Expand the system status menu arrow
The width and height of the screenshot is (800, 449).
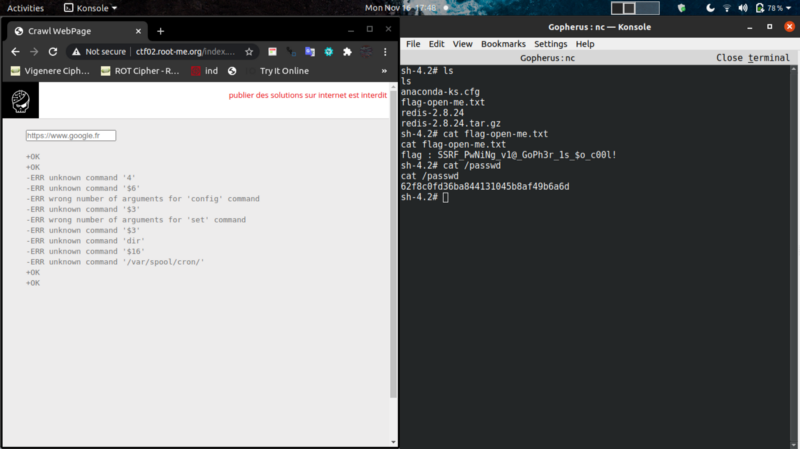789,8
